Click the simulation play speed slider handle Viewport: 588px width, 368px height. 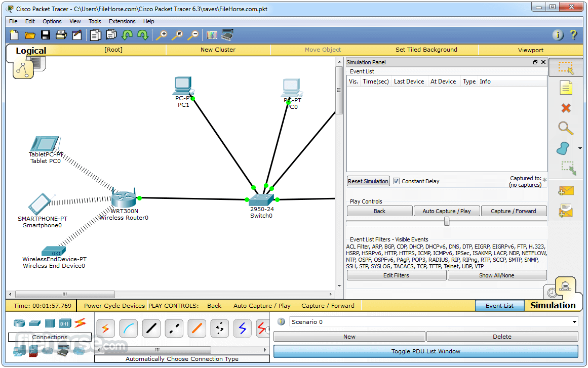447,221
